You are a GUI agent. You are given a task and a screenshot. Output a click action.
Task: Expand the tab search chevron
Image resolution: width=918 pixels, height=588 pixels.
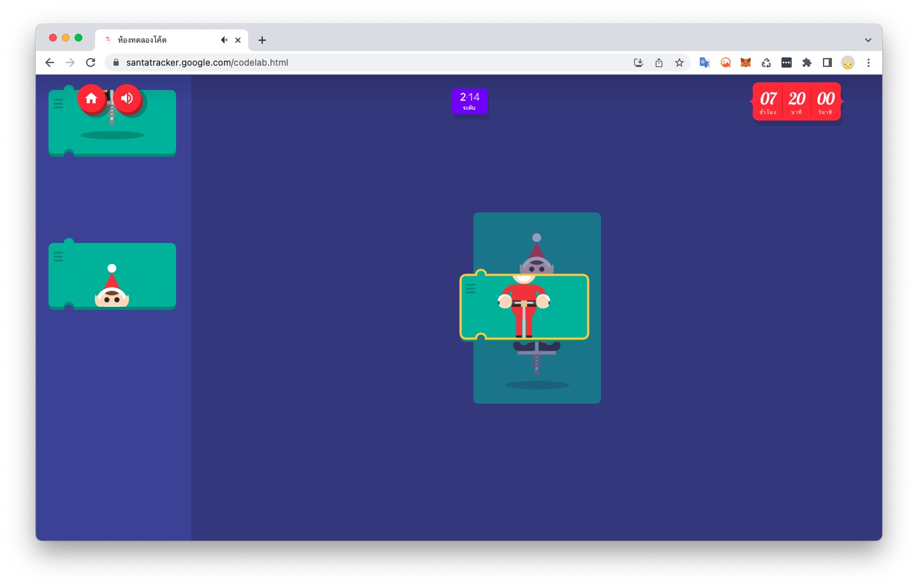coord(868,40)
